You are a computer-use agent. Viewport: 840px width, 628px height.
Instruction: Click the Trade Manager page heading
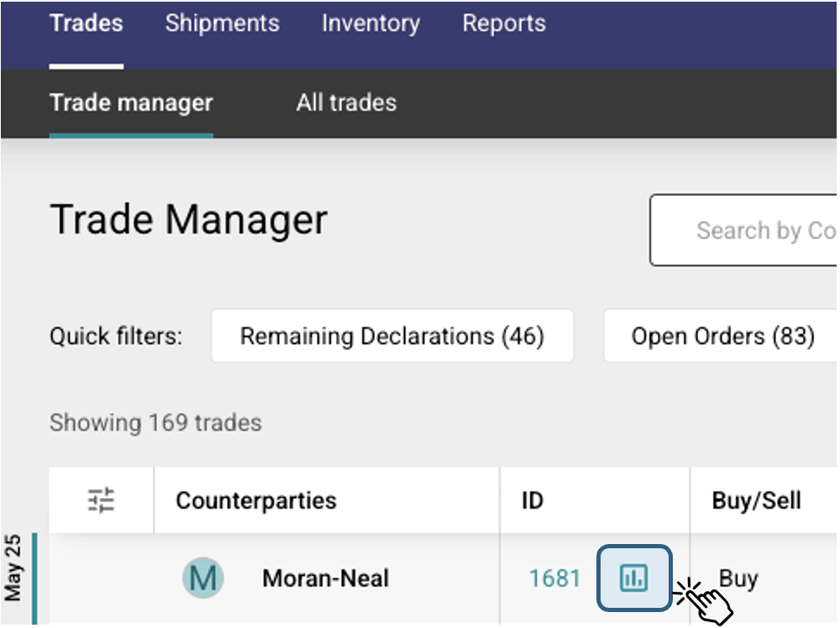(190, 219)
